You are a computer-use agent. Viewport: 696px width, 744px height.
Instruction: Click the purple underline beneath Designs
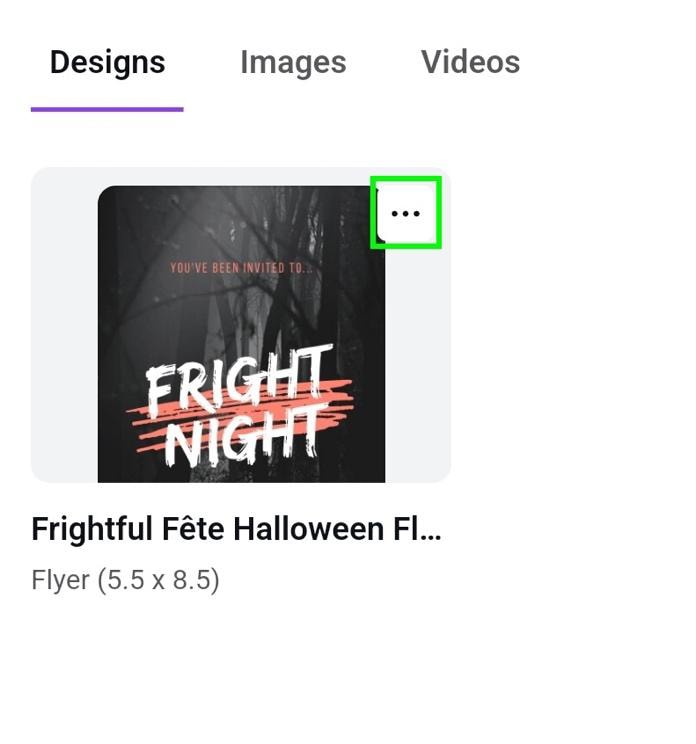[107, 109]
